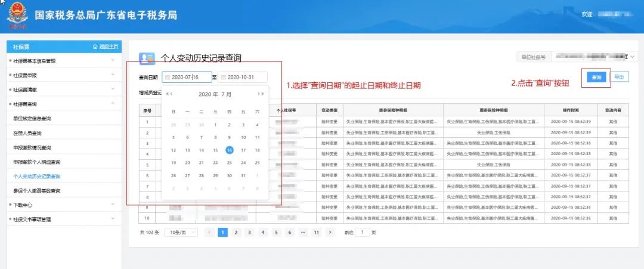This screenshot has height=269, width=644.
Task: Go to pagination page 2
Action: pyautogui.click(x=236, y=233)
